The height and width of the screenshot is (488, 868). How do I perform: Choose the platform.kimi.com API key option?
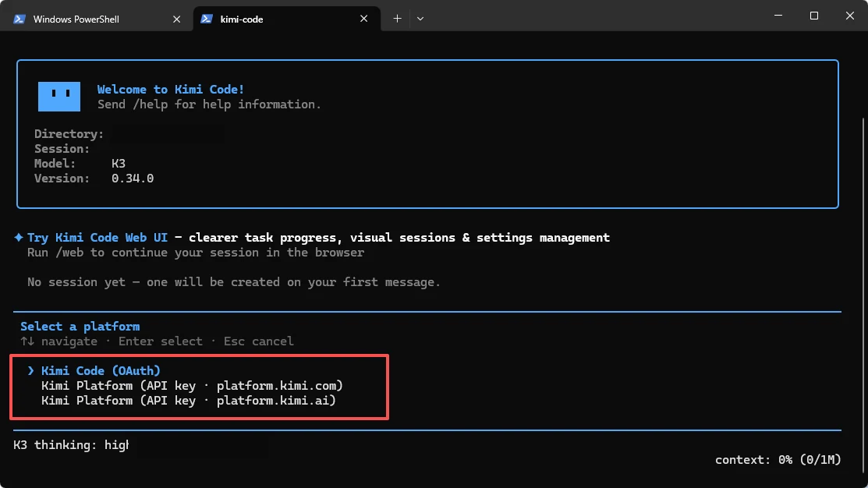[192, 386]
